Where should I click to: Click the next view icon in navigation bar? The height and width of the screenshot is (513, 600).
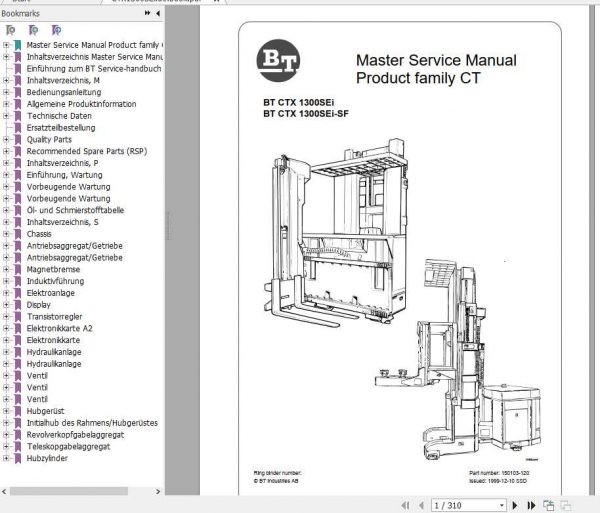point(566,505)
